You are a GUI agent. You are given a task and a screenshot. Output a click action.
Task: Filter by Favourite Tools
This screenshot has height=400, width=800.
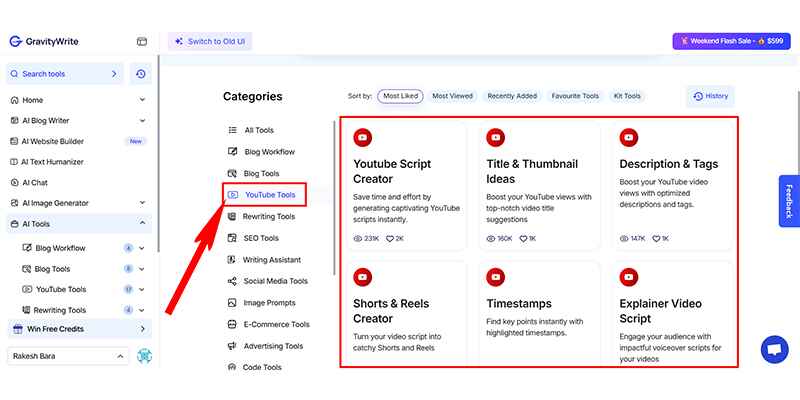(575, 96)
